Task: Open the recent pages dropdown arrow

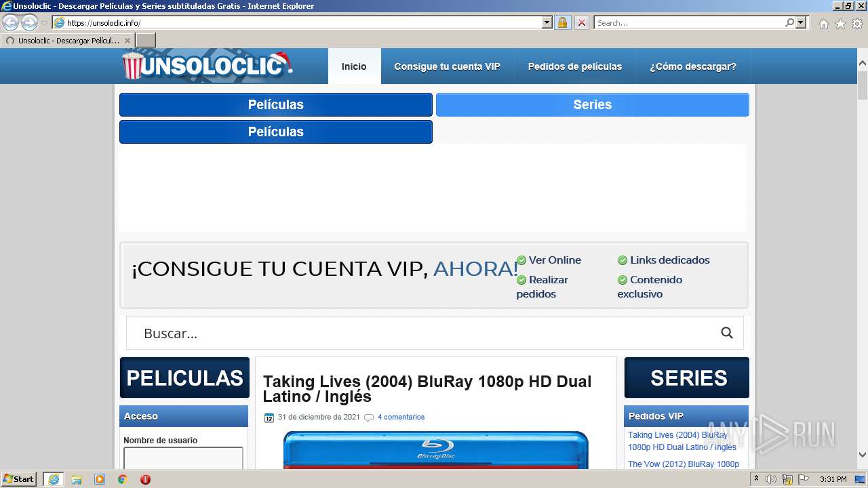Action: (x=44, y=23)
